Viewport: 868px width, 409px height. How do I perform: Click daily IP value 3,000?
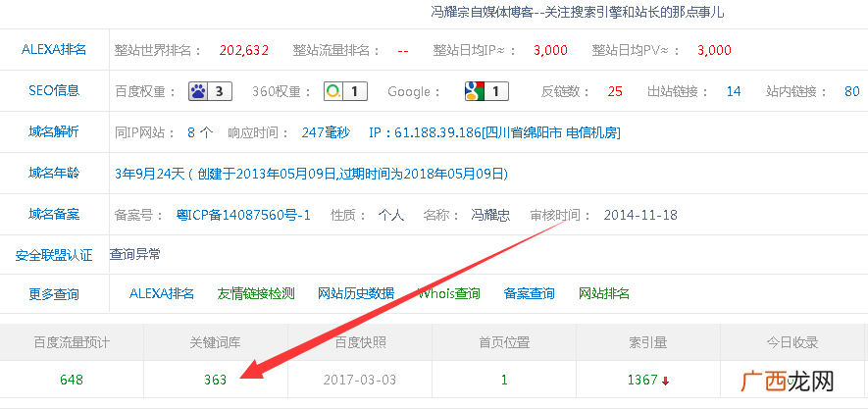(550, 50)
